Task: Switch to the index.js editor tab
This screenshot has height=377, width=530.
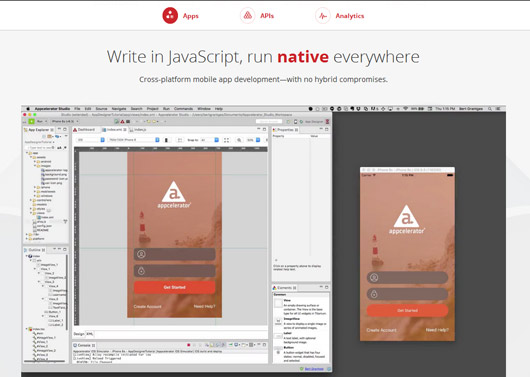Action: (x=138, y=130)
